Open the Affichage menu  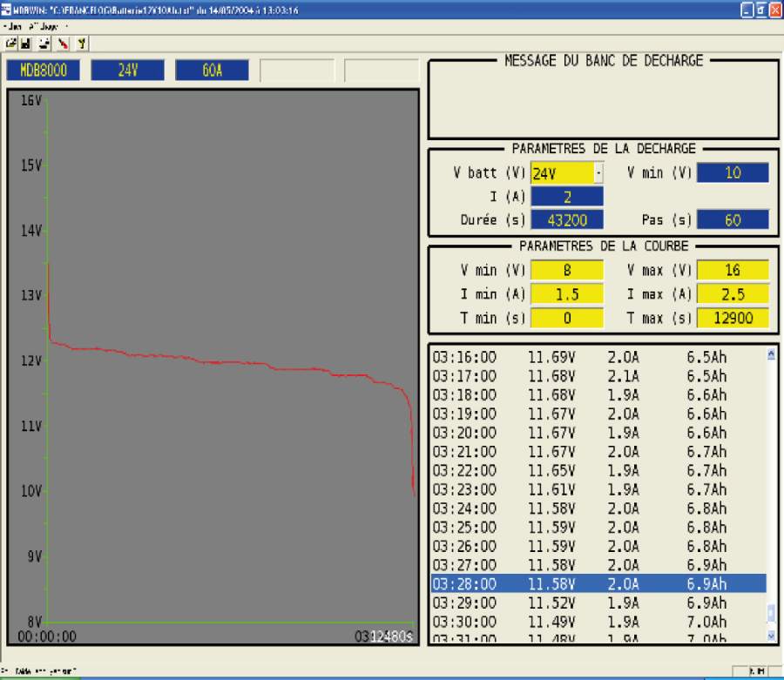pyautogui.click(x=43, y=26)
